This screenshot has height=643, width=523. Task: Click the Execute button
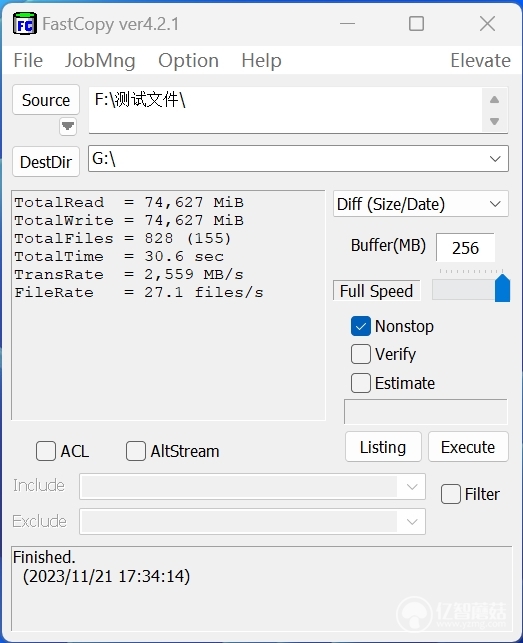click(x=468, y=447)
